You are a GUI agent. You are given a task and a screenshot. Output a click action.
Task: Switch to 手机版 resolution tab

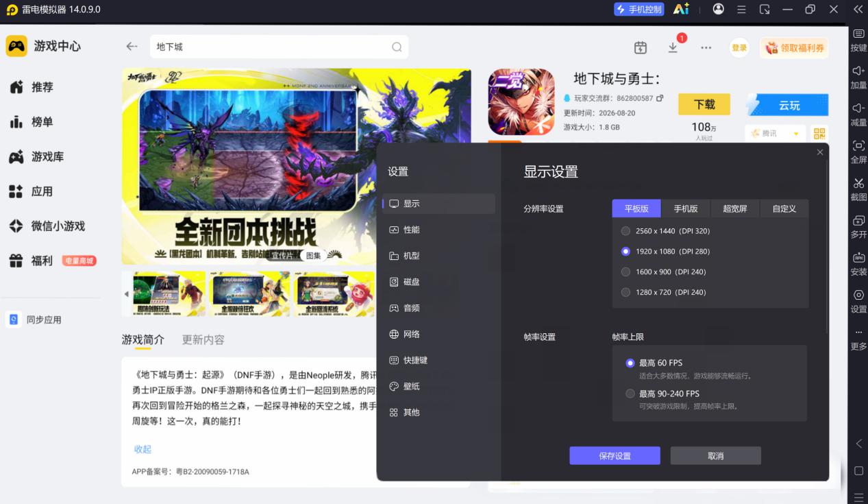point(685,208)
